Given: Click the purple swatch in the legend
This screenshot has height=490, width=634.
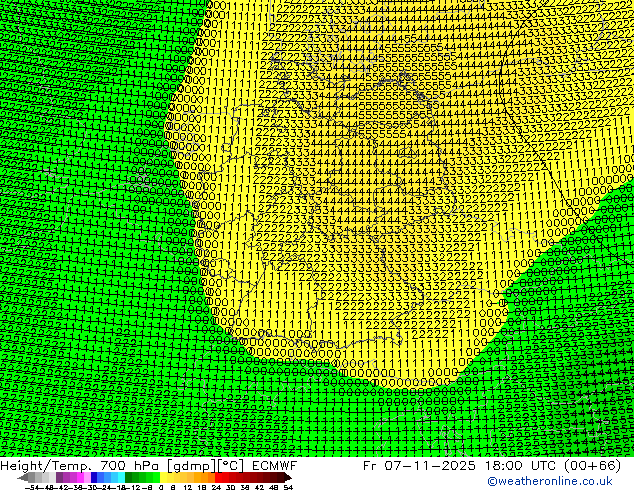Looking at the screenshot, I should [59, 477].
